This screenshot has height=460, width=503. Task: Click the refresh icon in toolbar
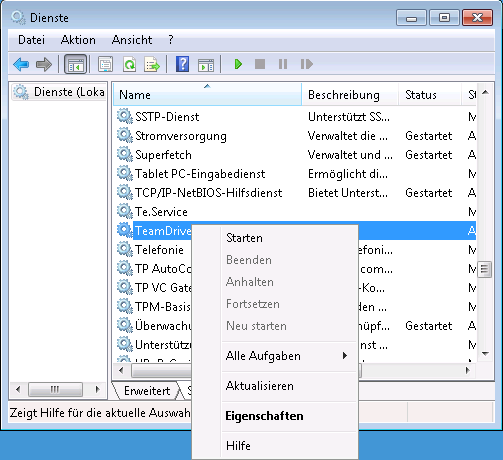click(x=129, y=64)
